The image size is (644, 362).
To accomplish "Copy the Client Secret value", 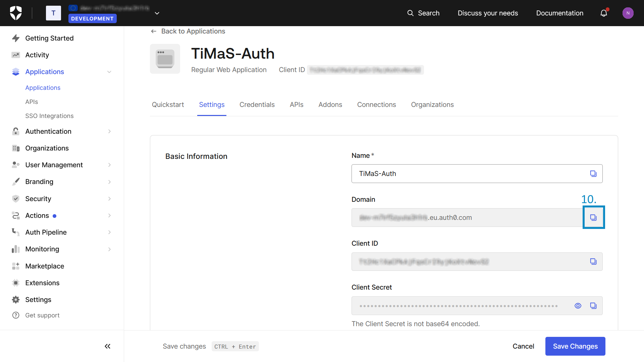I will 593,306.
